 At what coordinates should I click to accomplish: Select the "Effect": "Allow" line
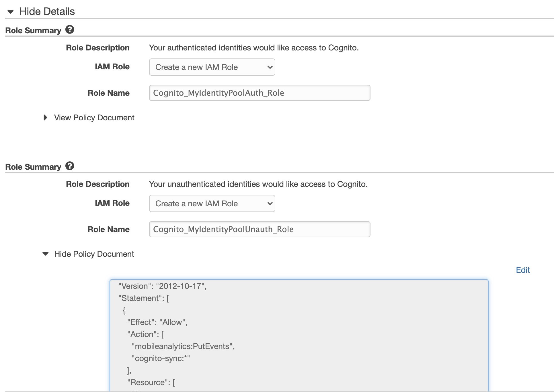point(157,322)
